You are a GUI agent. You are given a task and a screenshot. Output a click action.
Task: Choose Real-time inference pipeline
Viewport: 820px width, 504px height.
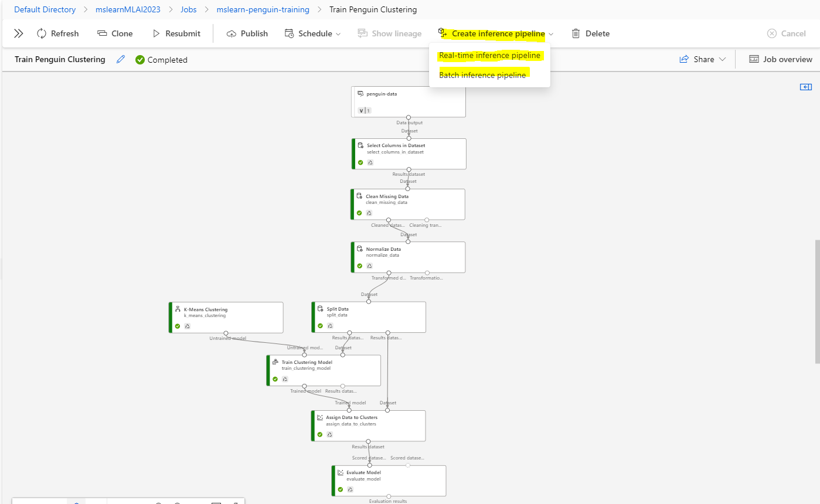[x=490, y=56]
